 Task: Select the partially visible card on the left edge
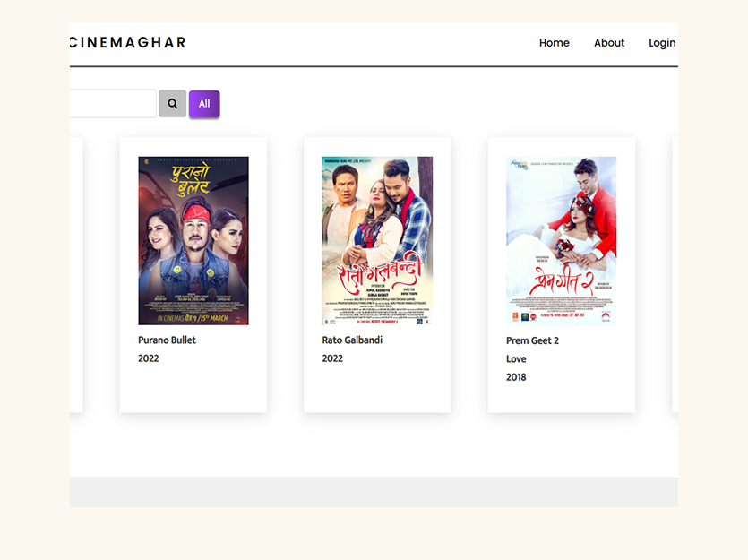tap(76, 275)
